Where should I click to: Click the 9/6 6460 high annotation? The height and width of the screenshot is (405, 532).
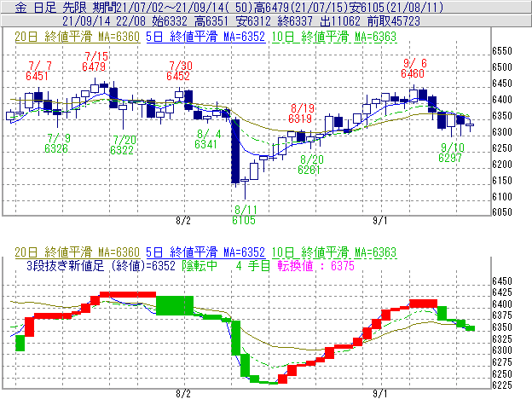click(413, 68)
